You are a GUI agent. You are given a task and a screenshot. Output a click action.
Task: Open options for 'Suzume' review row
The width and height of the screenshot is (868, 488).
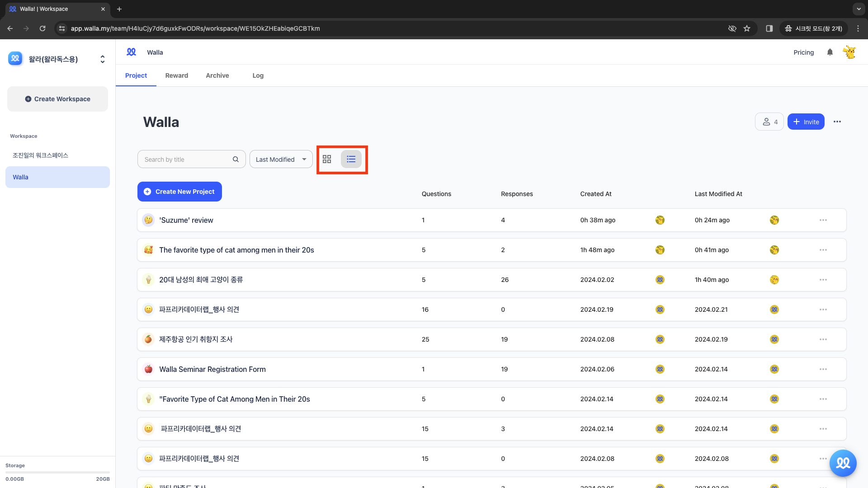(823, 220)
